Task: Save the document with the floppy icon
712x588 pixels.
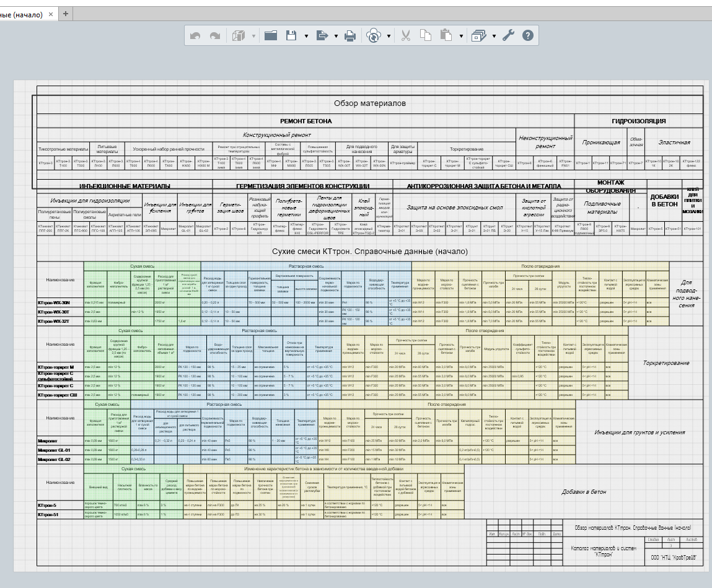Action: click(291, 36)
